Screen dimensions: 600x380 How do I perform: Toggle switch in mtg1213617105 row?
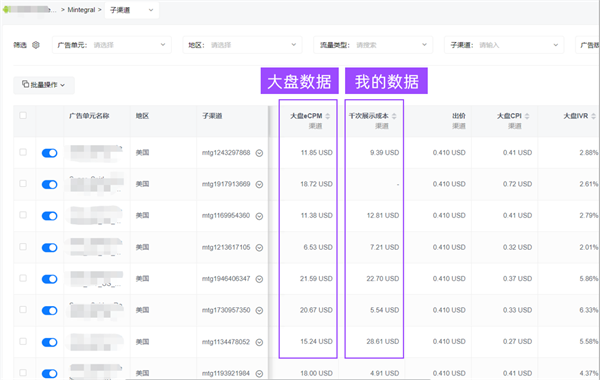click(x=49, y=248)
